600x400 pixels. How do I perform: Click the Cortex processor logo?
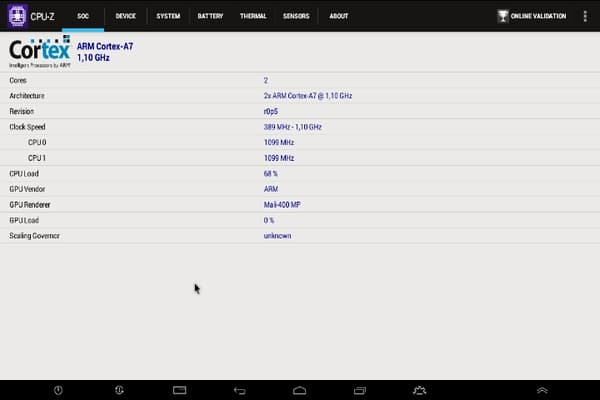[x=40, y=52]
